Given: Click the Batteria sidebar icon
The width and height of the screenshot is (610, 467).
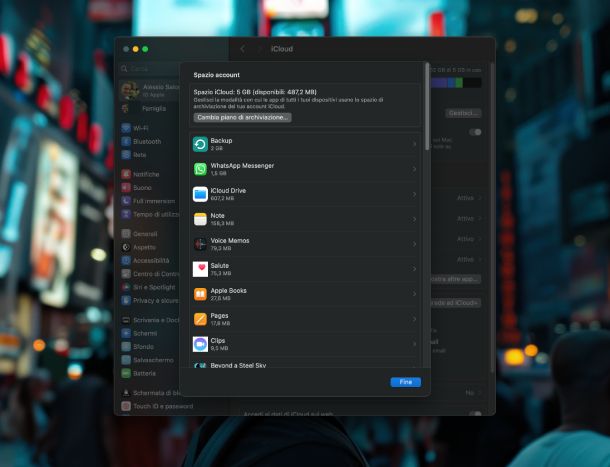Looking at the screenshot, I should (x=126, y=373).
